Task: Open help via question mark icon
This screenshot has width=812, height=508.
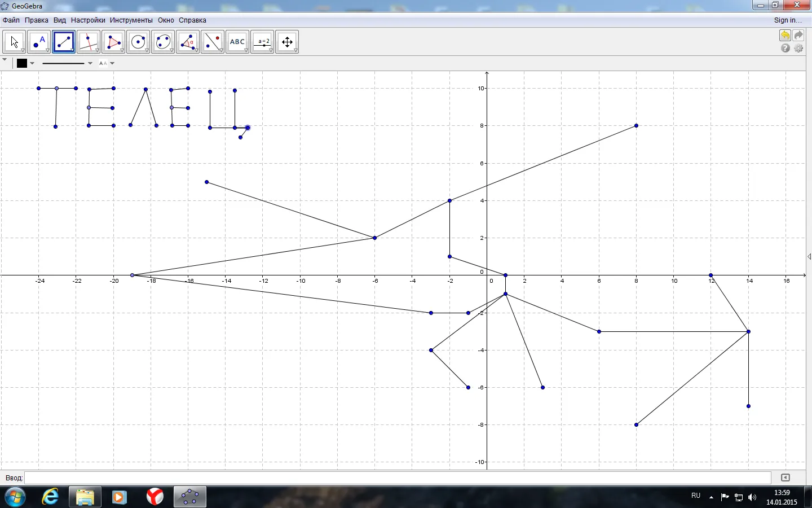Action: (785, 49)
